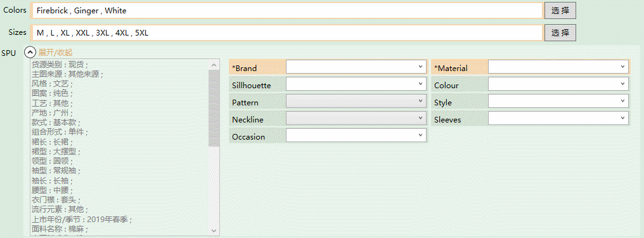Click the line 裙长：长裙
This screenshot has height=238, width=644.
(53, 142)
